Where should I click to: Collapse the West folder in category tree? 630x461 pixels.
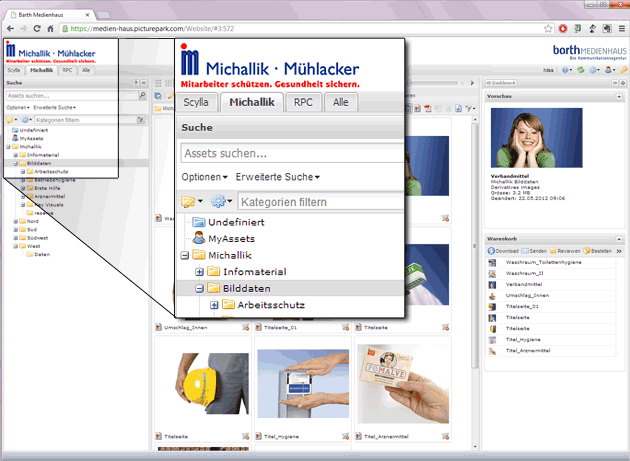[15, 246]
